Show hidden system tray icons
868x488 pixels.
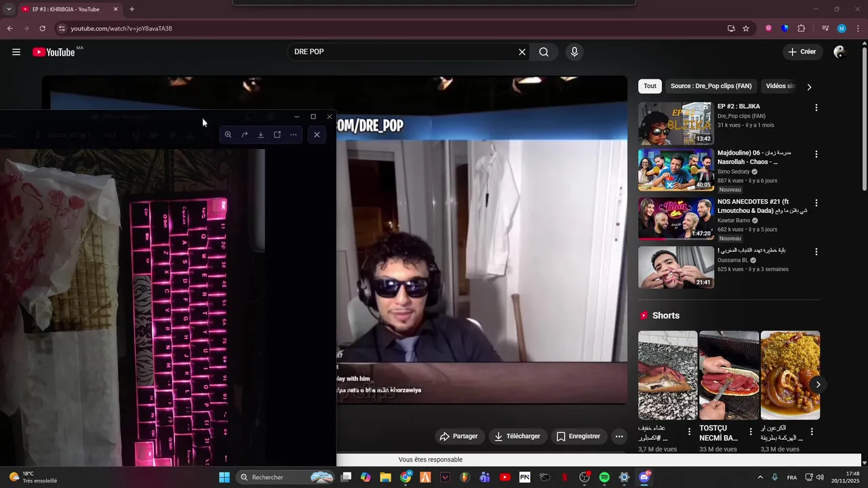coord(759,477)
